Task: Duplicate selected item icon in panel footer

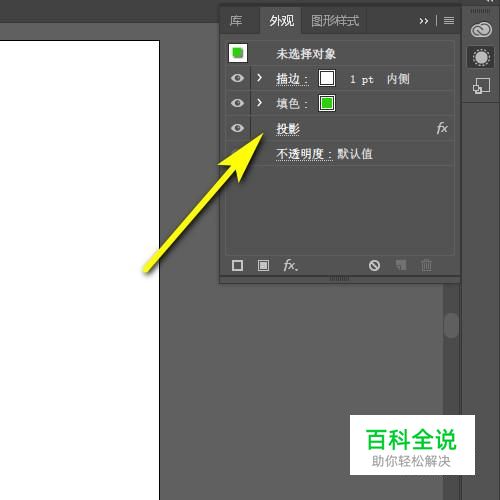Action: 401,265
